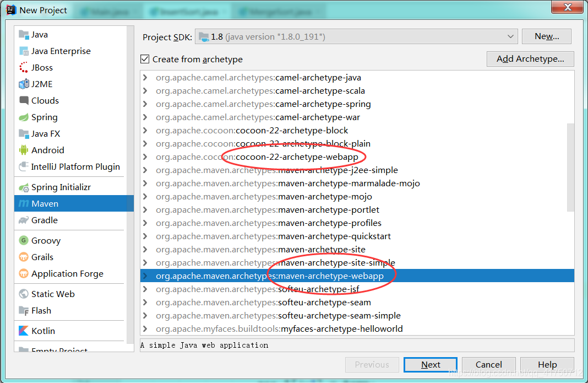Select Static Web project type
Image resolution: width=588 pixels, height=383 pixels.
tap(70, 294)
